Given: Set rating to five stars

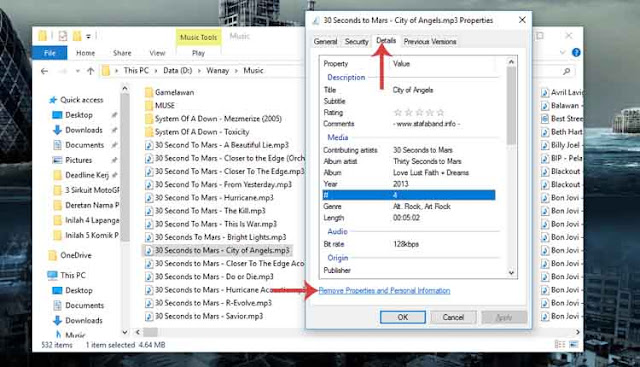Looking at the screenshot, I should point(440,112).
